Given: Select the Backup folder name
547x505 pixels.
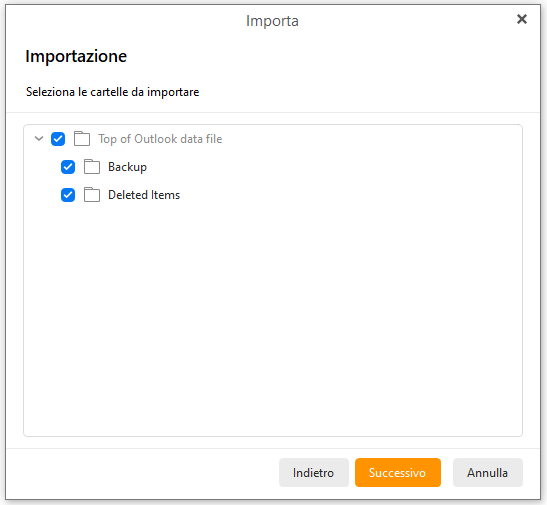Looking at the screenshot, I should click(127, 167).
